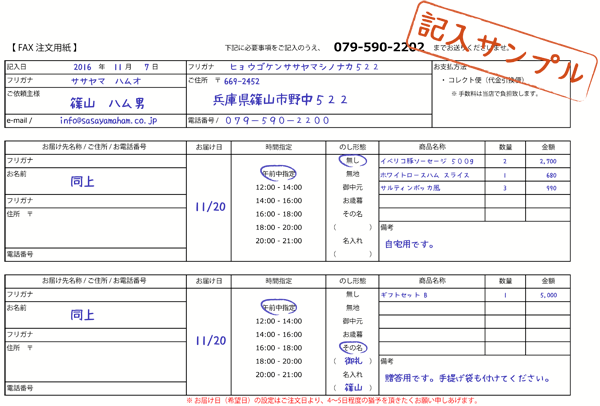
Task: Click the product イベリコ豚ソーセージ 500g
Action: 427,161
